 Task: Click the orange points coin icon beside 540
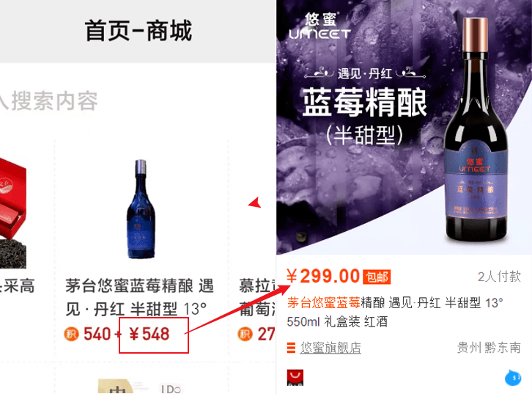[71, 335]
